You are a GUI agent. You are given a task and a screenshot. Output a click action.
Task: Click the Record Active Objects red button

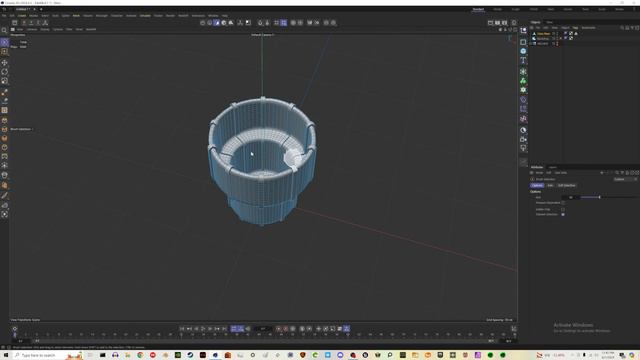(x=279, y=329)
